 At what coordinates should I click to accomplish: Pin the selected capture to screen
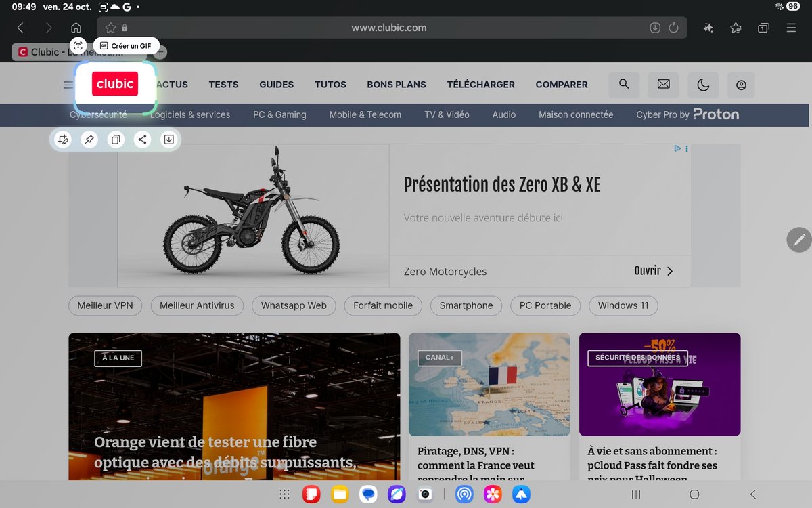(89, 140)
